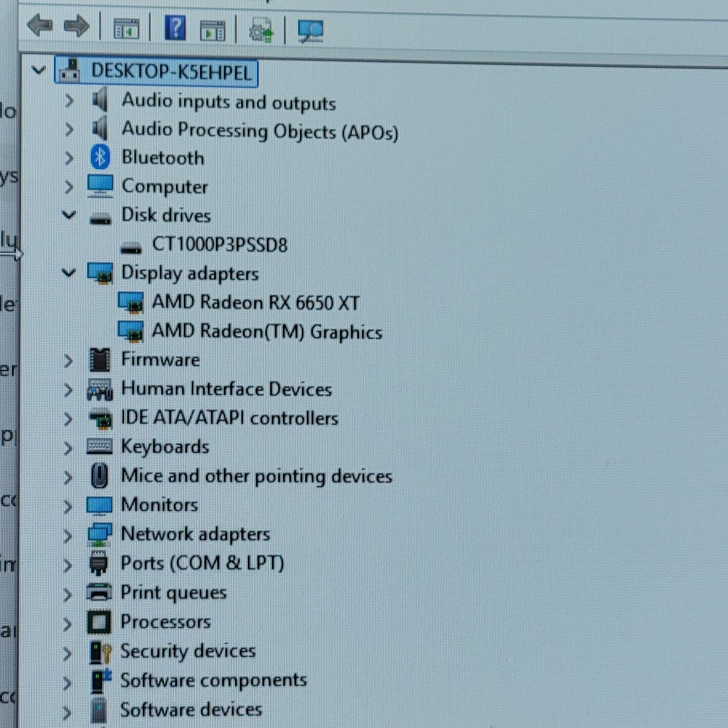
Task: Click the Computer monitor icon
Action: point(100,186)
